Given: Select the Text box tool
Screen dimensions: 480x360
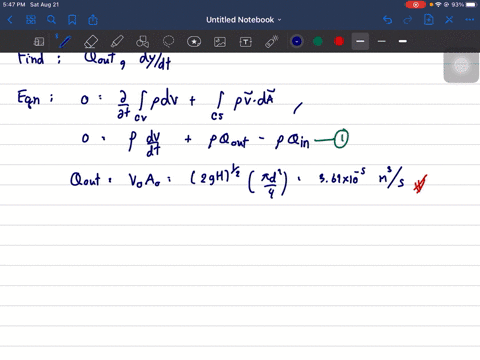Looking at the screenshot, I should coord(246,42).
